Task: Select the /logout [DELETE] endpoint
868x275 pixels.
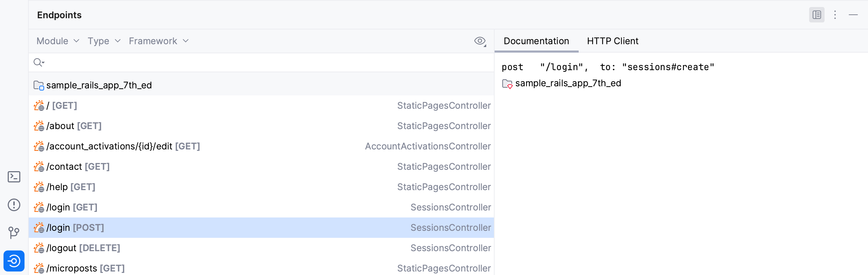Action: click(83, 248)
